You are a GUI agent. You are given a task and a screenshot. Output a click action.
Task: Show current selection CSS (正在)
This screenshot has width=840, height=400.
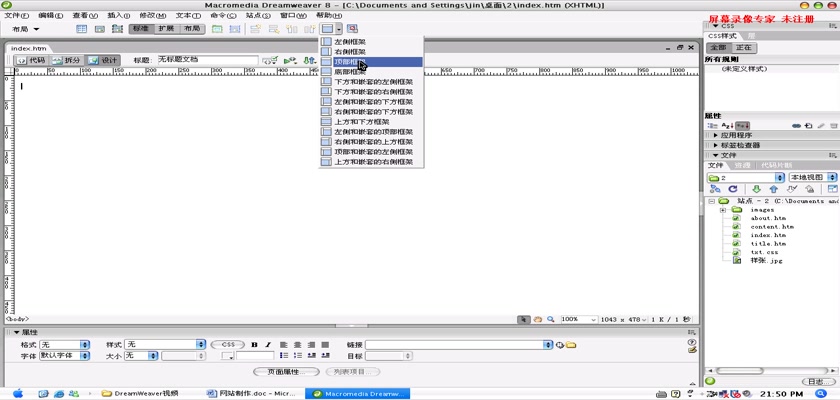click(x=744, y=48)
